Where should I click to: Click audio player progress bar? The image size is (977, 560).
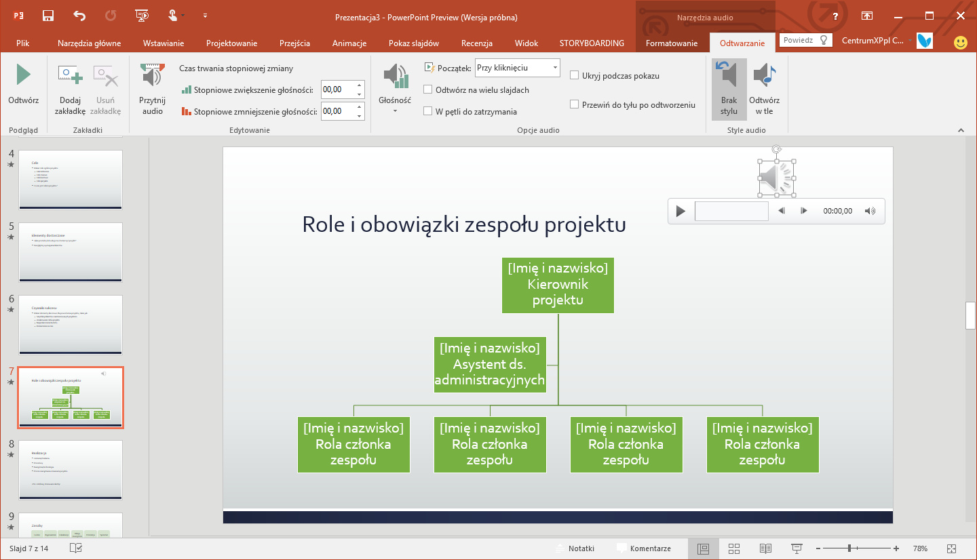(x=731, y=211)
